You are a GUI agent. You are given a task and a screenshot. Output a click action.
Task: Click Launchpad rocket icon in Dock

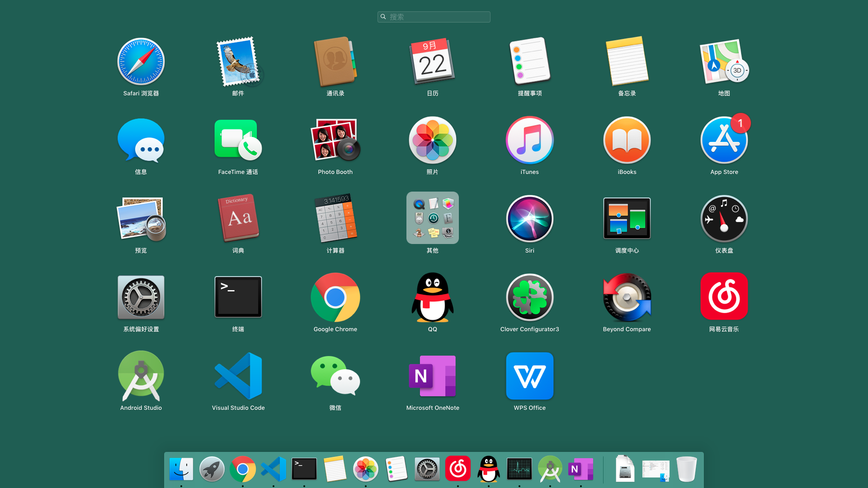(x=212, y=469)
